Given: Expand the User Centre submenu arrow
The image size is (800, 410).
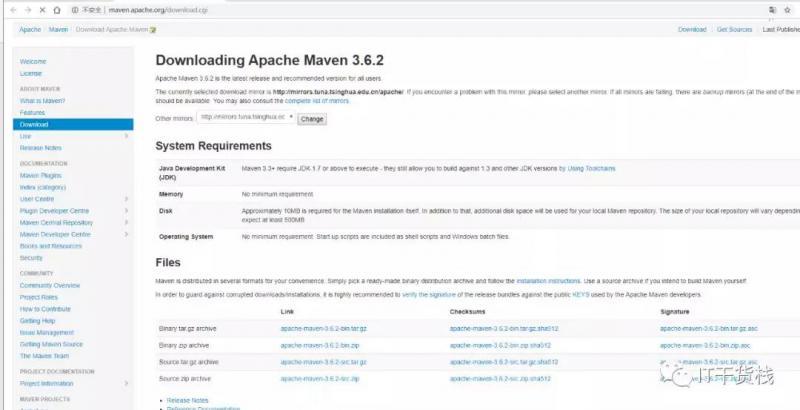Looking at the screenshot, I should 127,199.
